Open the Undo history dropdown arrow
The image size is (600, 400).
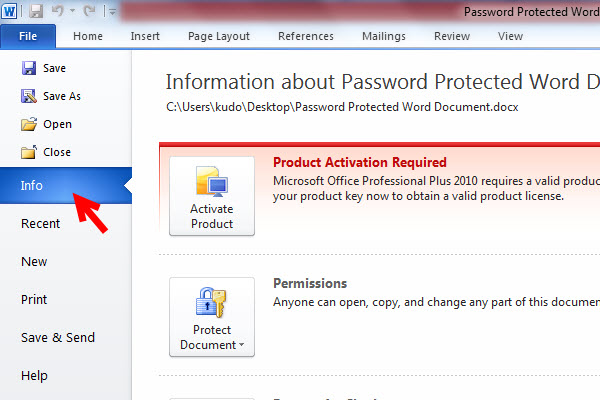(72, 12)
